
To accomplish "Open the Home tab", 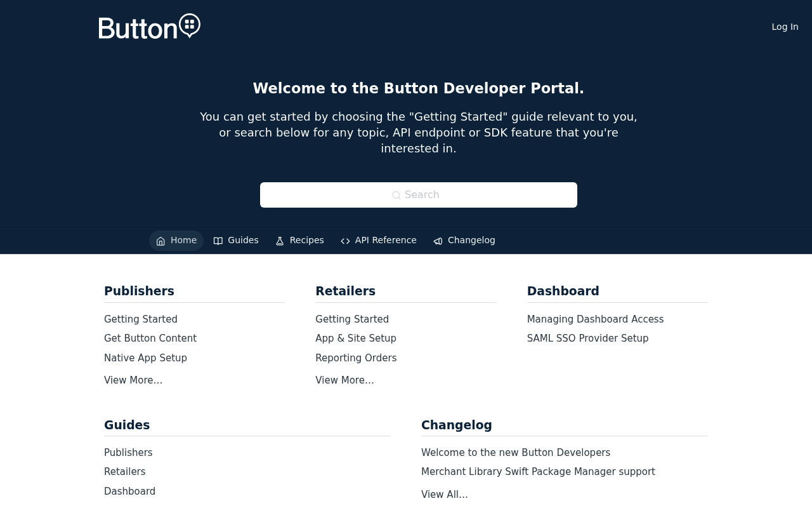I will 176,241.
